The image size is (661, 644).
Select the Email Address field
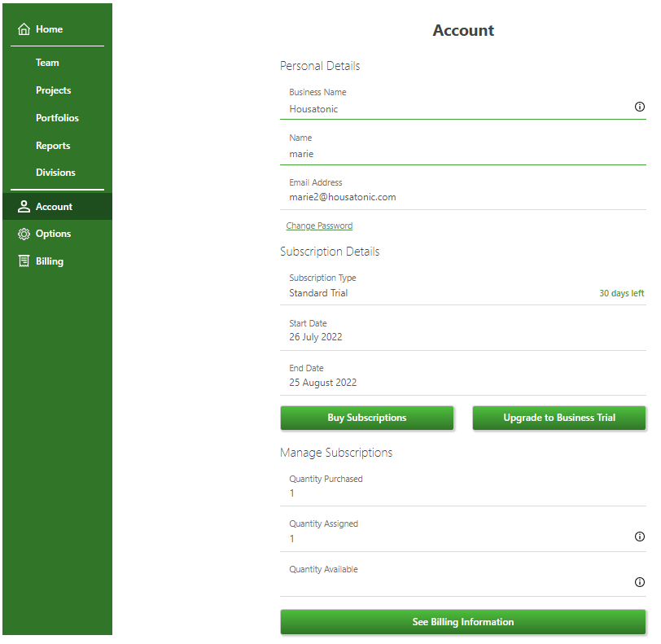pyautogui.click(x=456, y=197)
